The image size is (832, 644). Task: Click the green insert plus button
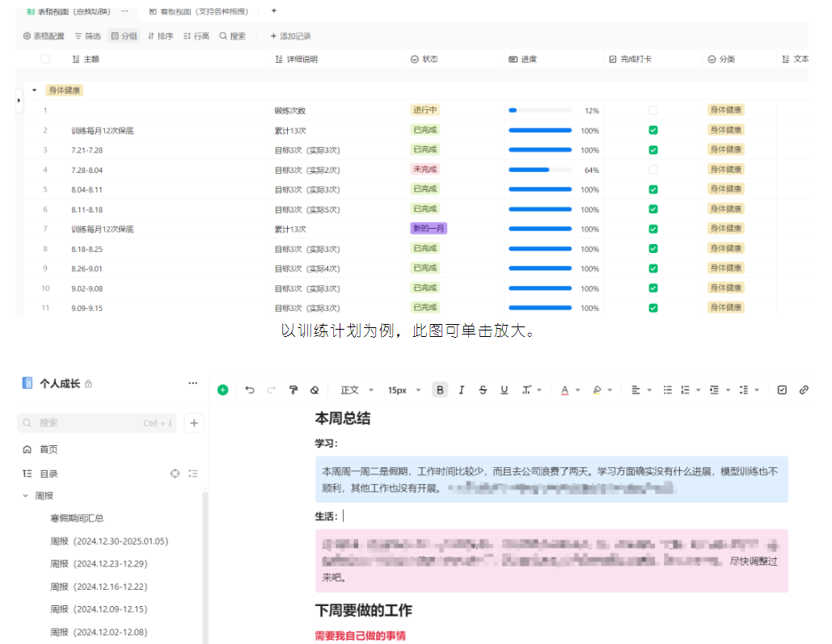pos(223,390)
